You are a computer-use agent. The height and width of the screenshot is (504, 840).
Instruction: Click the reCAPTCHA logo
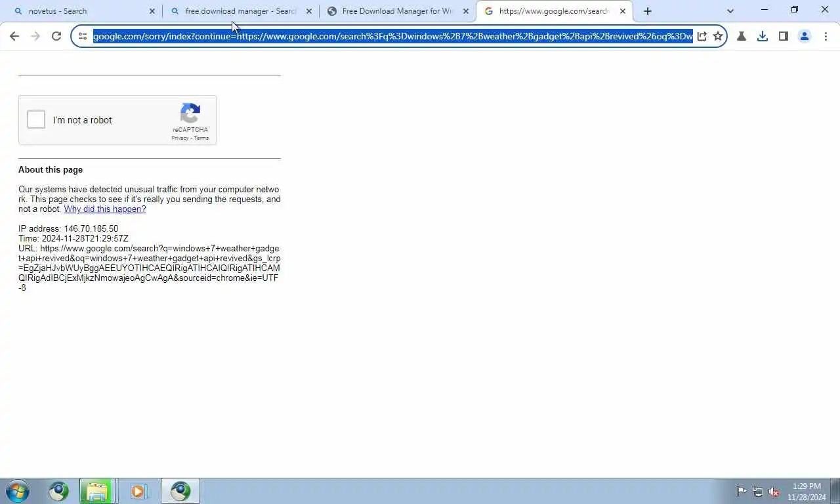point(190,113)
